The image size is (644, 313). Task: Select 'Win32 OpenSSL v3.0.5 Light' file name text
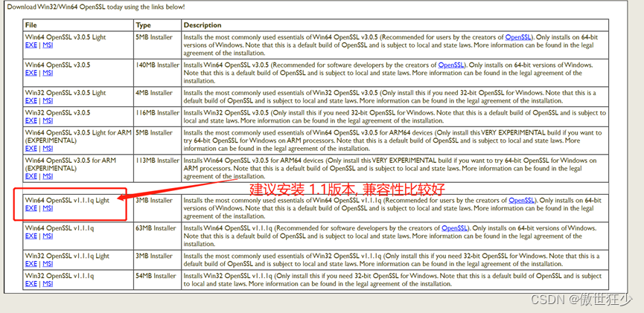pos(66,93)
